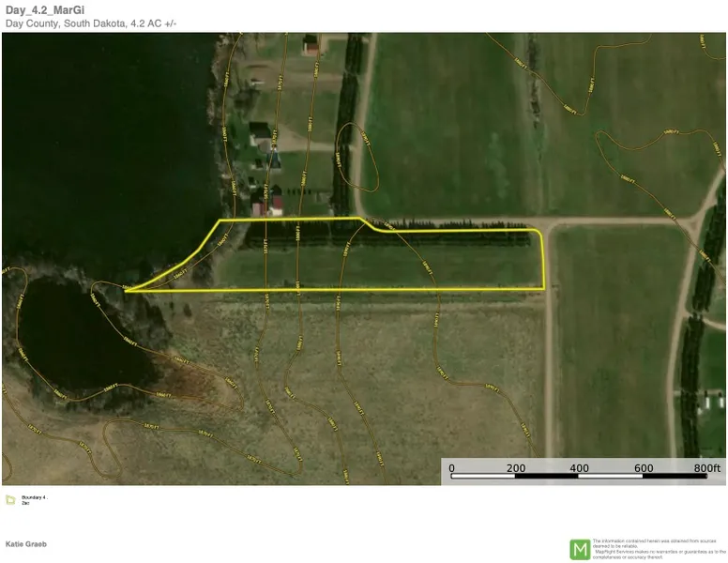This screenshot has height=563, width=728.
Task: Click the Boundary legend polygon icon
Action: (x=10, y=499)
